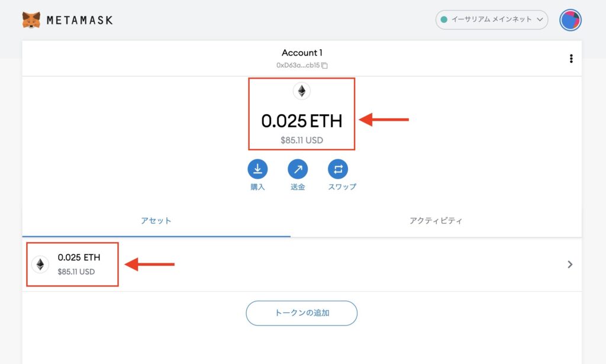Open the three-dot account options menu
The height and width of the screenshot is (364, 606).
tap(571, 59)
